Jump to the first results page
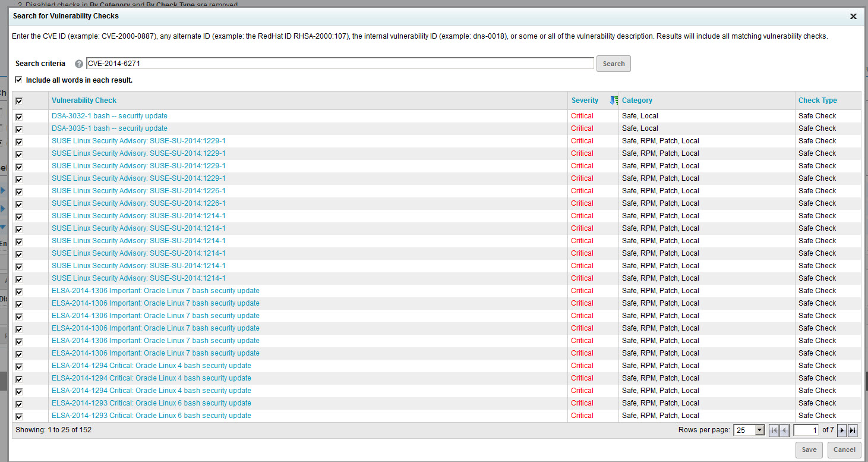This screenshot has width=868, height=462. 774,430
